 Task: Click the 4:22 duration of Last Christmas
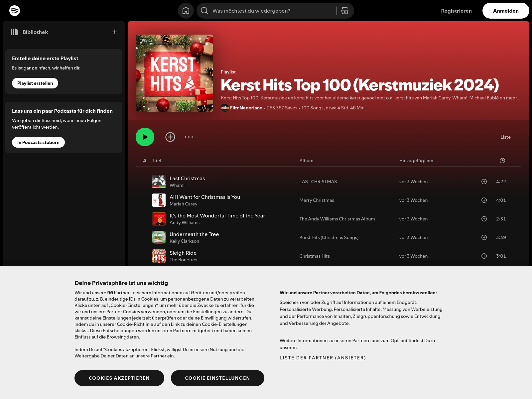pos(501,182)
